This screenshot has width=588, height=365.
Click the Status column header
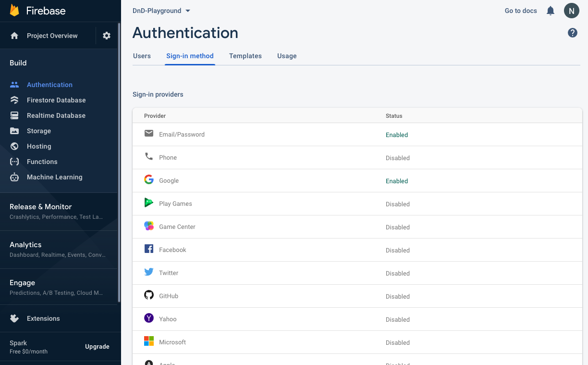[394, 116]
